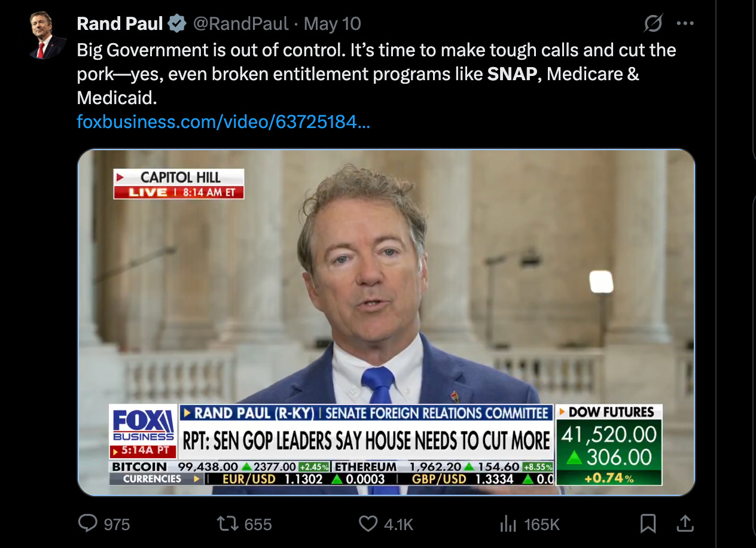Click Rand Paul's profile avatar
Screen dimensions: 756x548
tap(48, 35)
